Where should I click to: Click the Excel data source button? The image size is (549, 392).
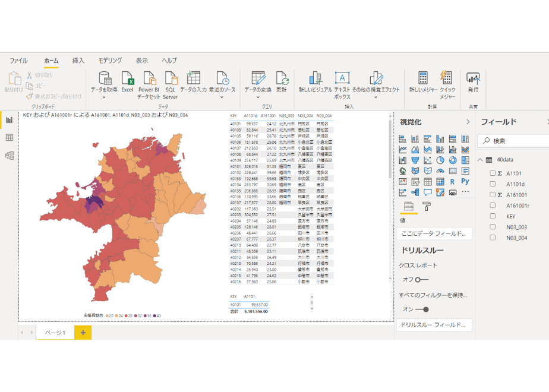(x=127, y=82)
